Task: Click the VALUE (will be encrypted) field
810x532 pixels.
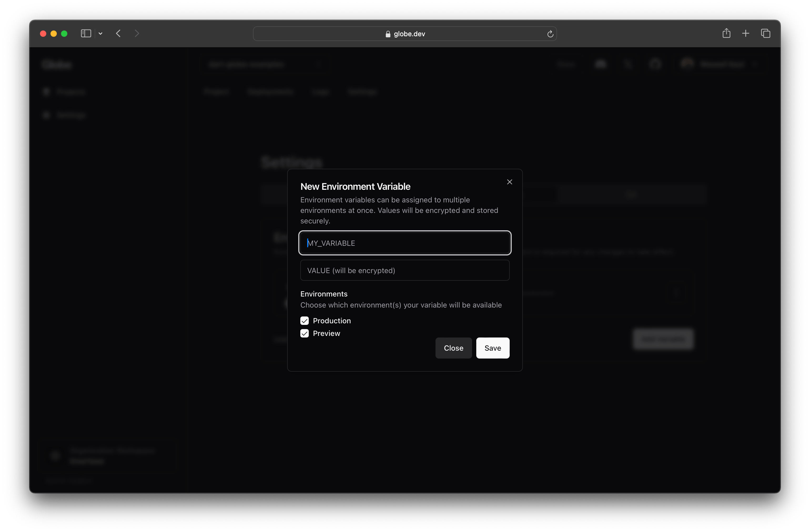Action: tap(405, 270)
